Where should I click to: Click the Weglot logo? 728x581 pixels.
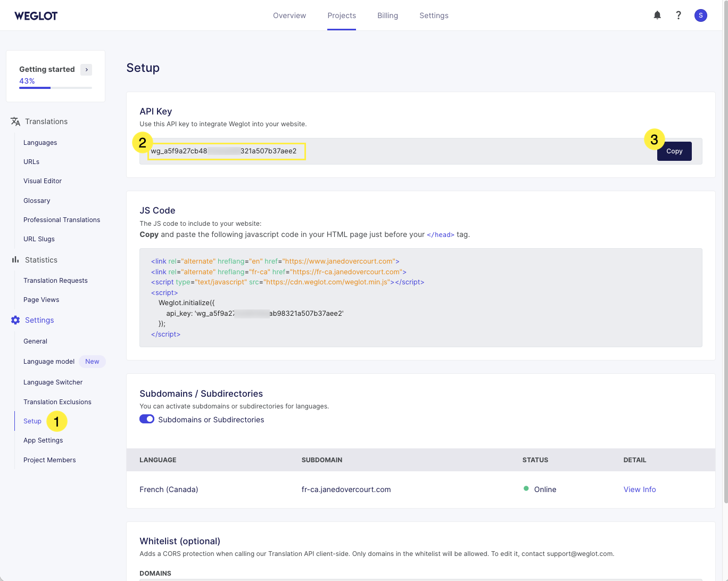pos(36,15)
